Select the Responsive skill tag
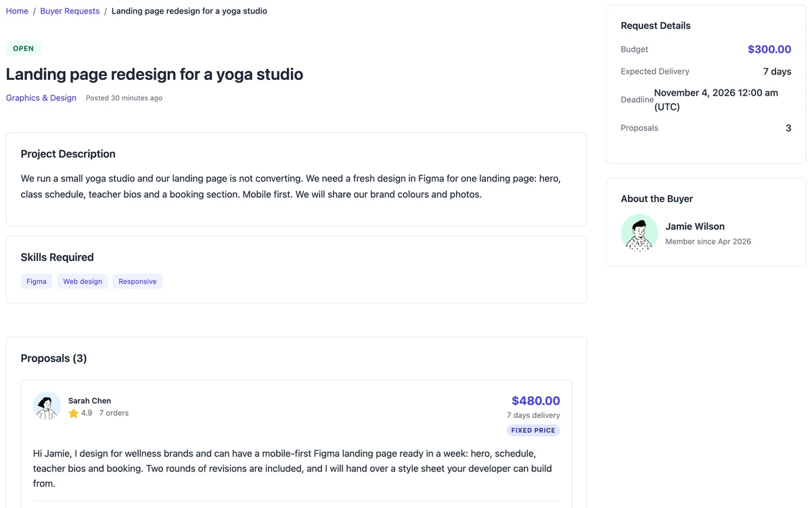812x508 pixels. [137, 281]
